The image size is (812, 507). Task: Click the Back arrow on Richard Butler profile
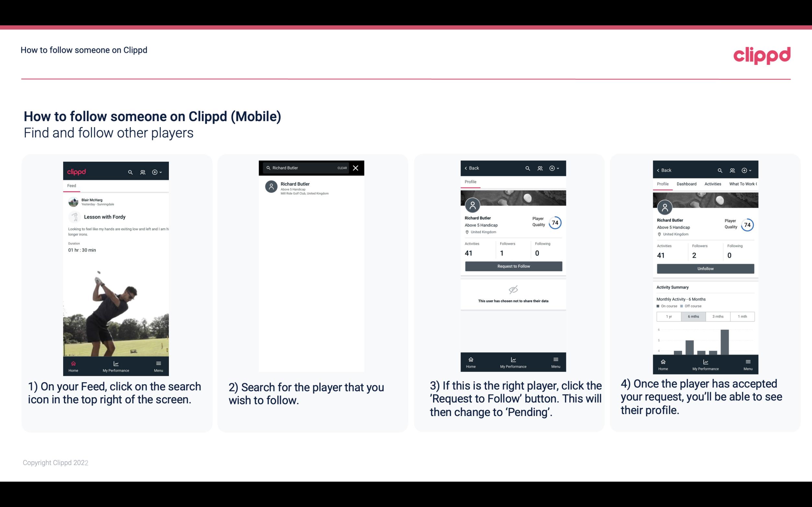coord(467,168)
